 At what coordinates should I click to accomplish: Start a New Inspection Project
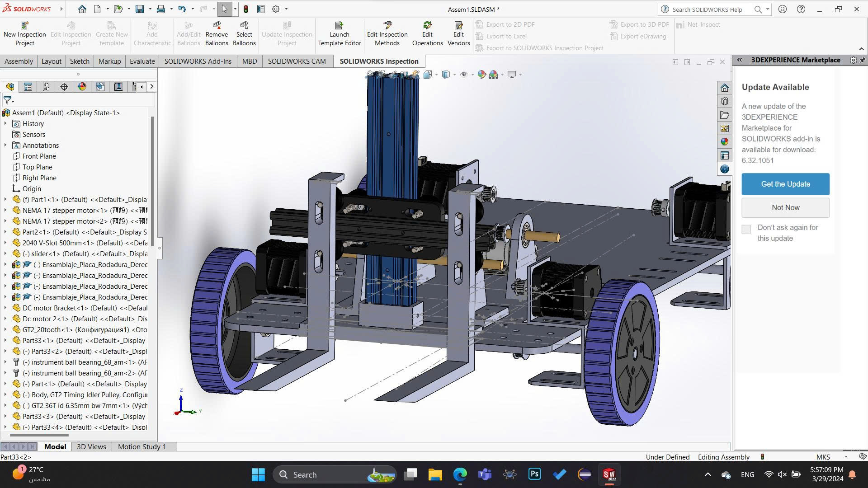point(25,33)
